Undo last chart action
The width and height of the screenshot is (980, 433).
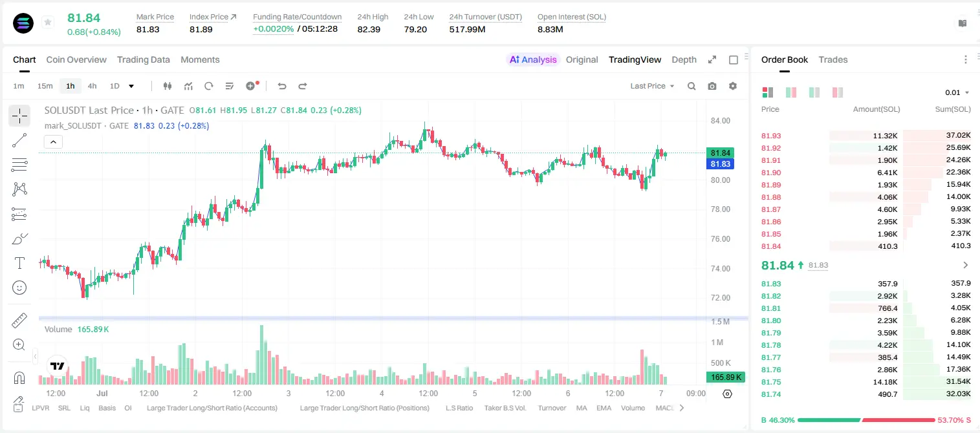pos(282,86)
